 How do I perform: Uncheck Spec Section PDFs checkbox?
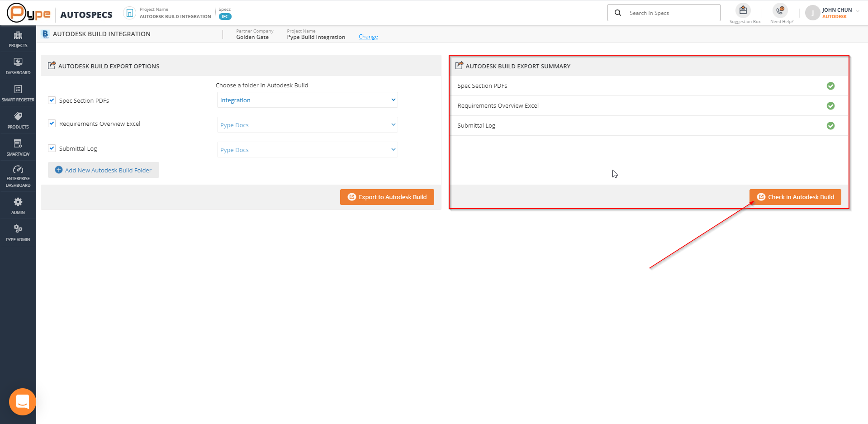(x=52, y=100)
